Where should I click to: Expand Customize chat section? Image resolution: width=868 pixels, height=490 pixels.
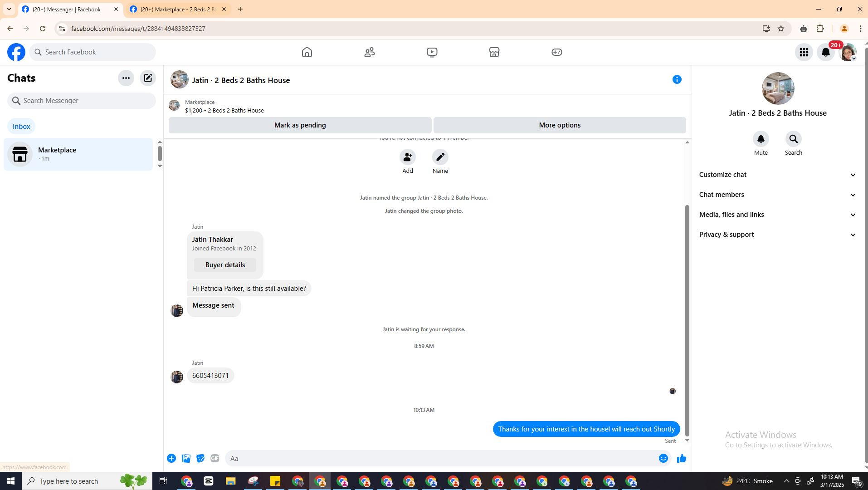778,175
